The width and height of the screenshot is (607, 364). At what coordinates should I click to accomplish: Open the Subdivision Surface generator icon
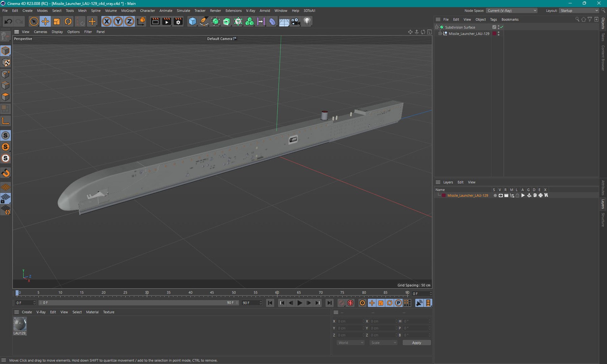(x=215, y=21)
